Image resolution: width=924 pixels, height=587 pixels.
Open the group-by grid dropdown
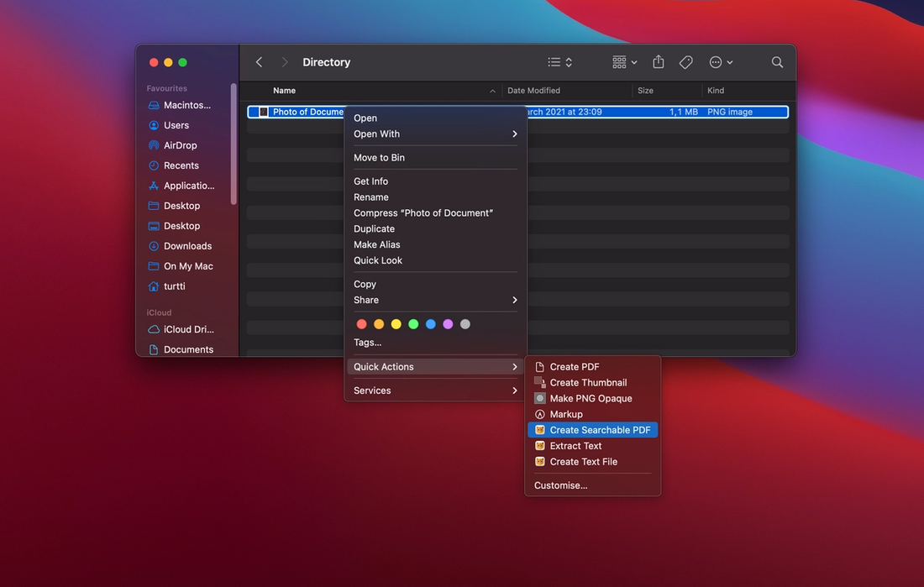coord(625,62)
